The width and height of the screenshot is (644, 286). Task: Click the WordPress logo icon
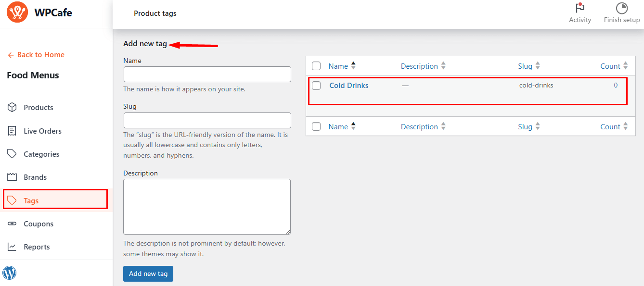[x=10, y=273]
